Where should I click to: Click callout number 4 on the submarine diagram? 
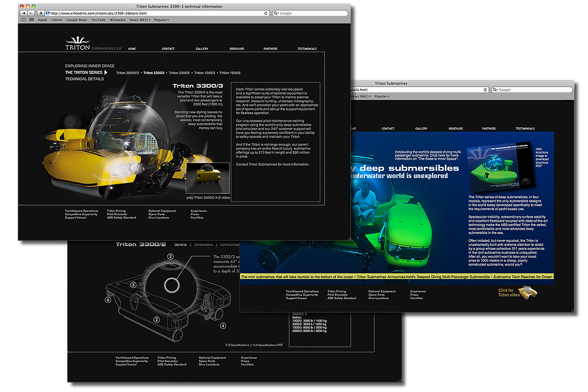point(223,325)
